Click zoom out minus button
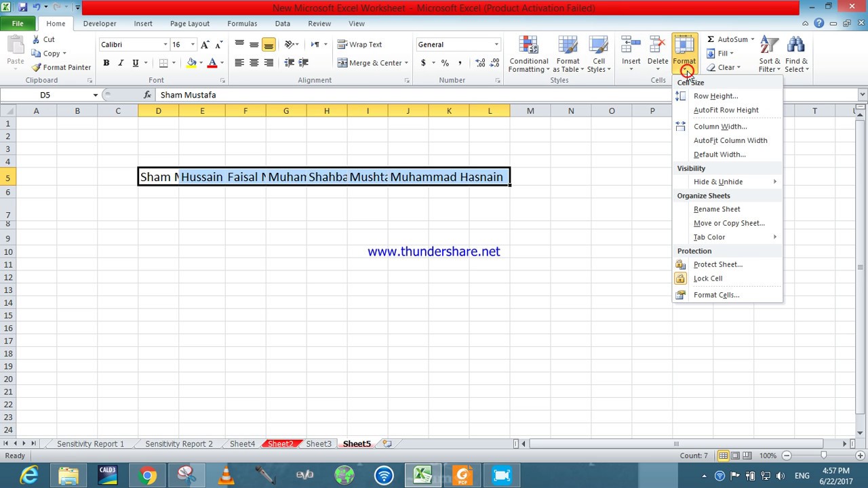 [787, 456]
